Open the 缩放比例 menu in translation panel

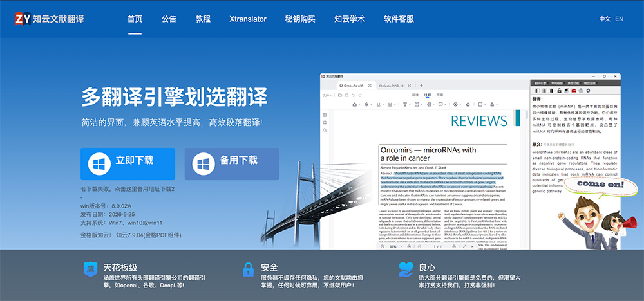tap(591, 83)
